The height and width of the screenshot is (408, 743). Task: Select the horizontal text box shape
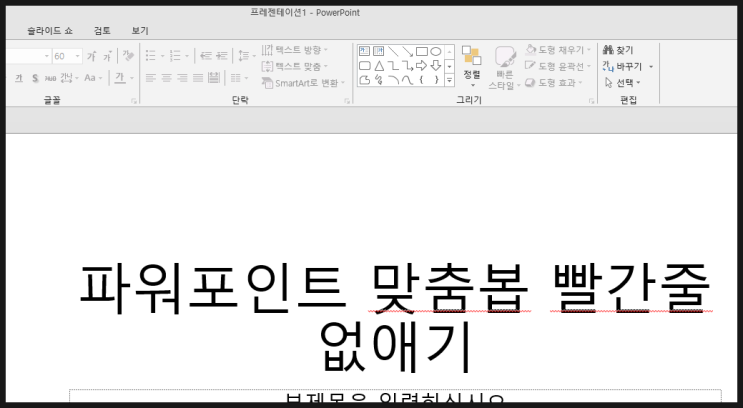(x=364, y=51)
